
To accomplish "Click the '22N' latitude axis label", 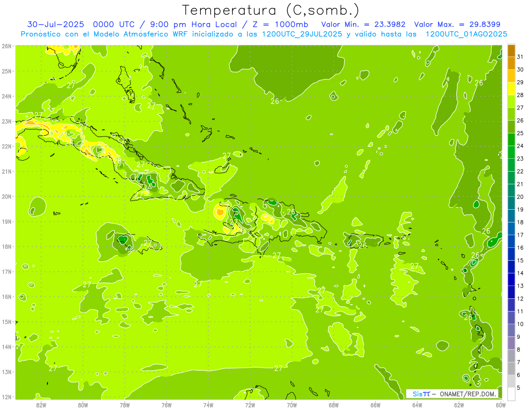I will tap(6, 146).
